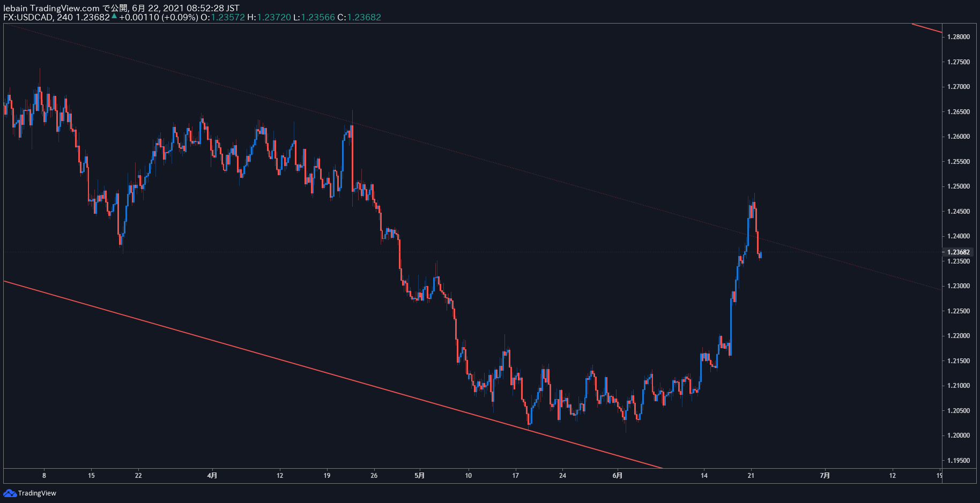Viewport: 980px width, 503px height.
Task: Click the lebain TradingView.com publisher text
Action: (x=51, y=8)
